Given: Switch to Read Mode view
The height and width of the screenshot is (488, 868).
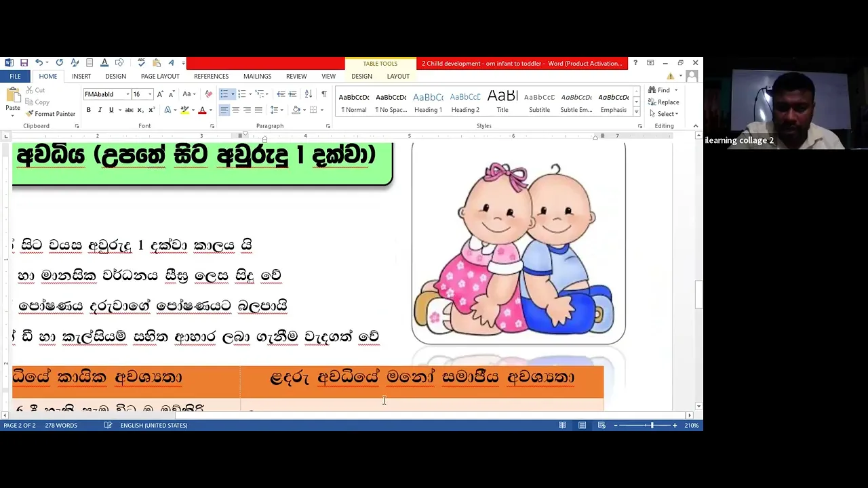Looking at the screenshot, I should click(562, 425).
